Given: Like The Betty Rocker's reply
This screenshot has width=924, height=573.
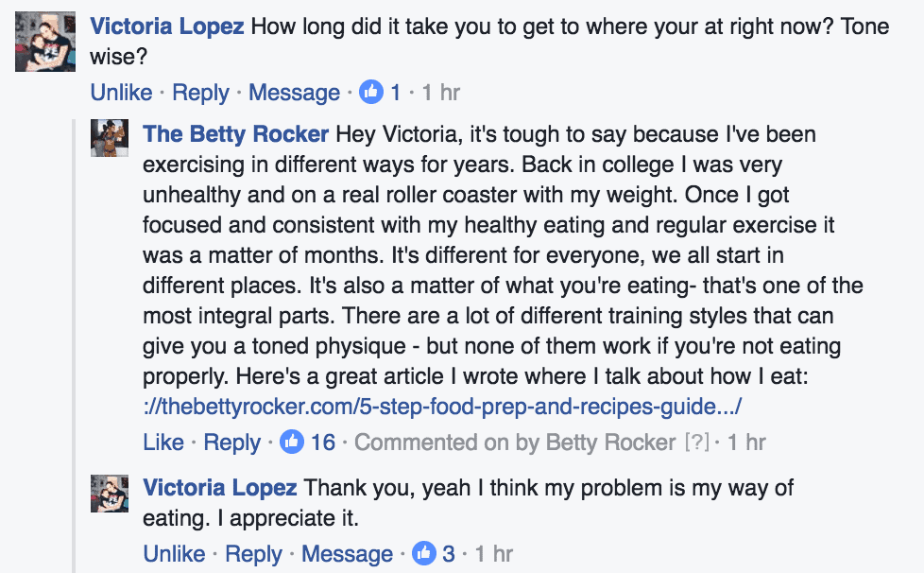Looking at the screenshot, I should pos(163,443).
